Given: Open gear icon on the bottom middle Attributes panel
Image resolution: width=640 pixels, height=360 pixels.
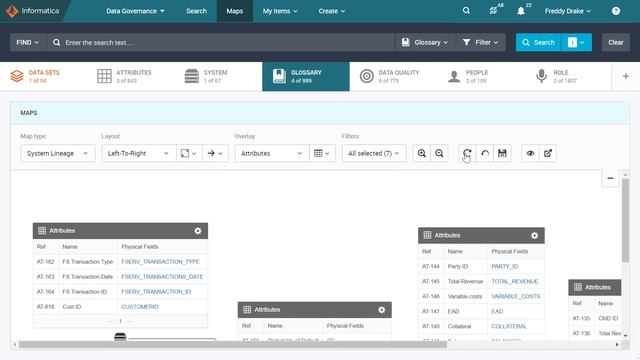Looking at the screenshot, I should coord(381,310).
